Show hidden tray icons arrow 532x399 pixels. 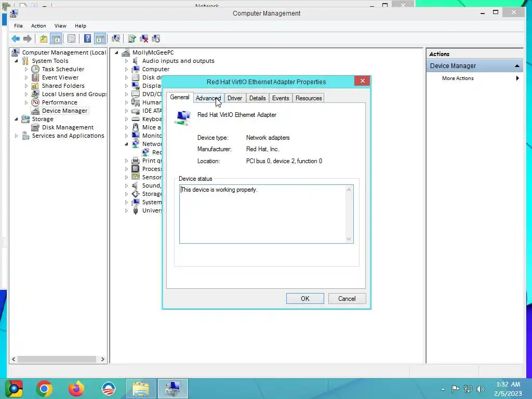tap(443, 389)
